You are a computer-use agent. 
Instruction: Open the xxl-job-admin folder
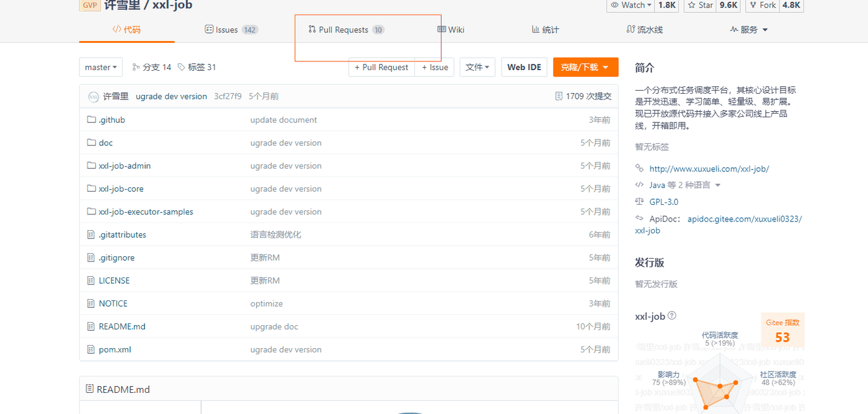coord(125,166)
